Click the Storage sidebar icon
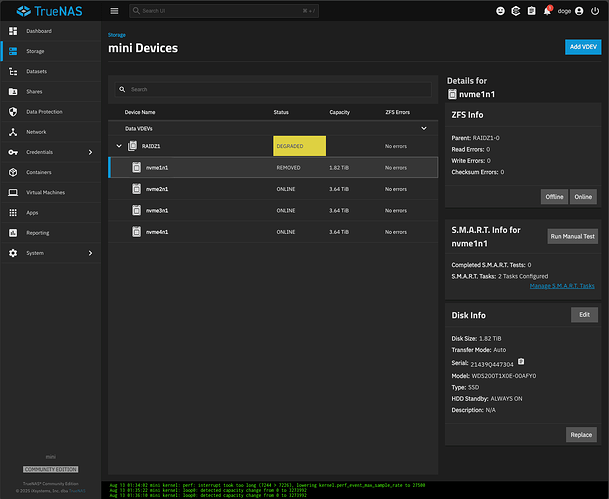 (x=13, y=51)
